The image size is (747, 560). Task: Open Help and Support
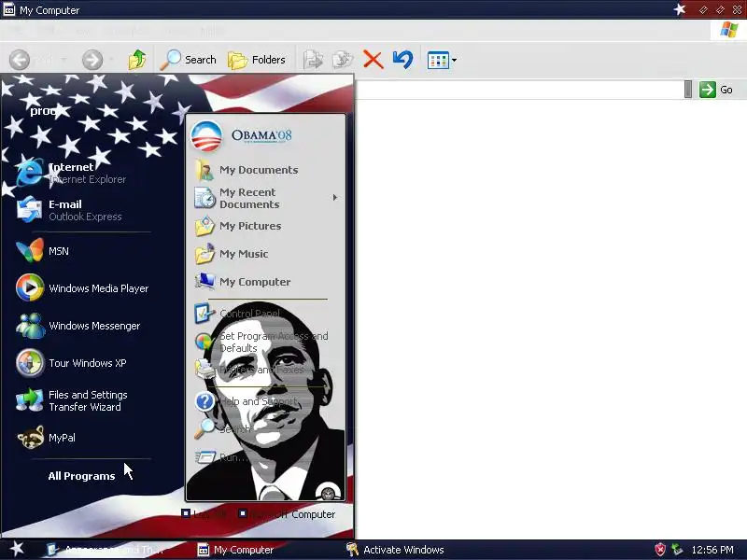coord(247,401)
